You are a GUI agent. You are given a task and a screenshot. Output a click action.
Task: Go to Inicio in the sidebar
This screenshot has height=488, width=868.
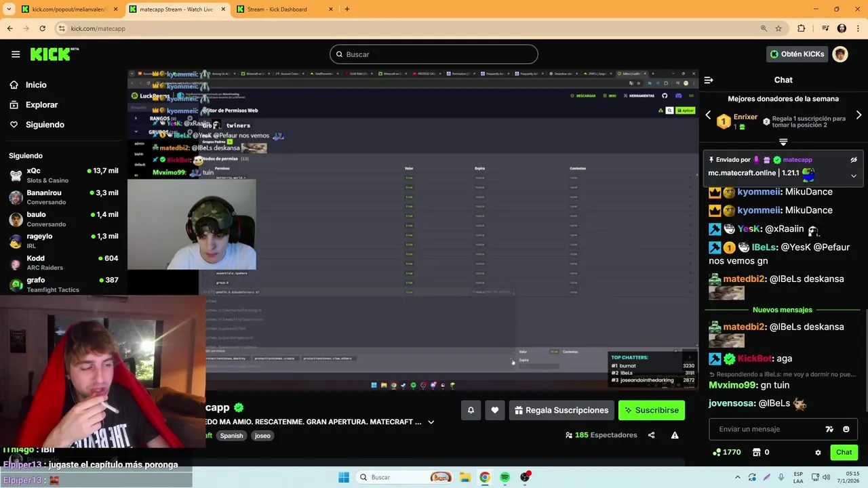coord(36,85)
